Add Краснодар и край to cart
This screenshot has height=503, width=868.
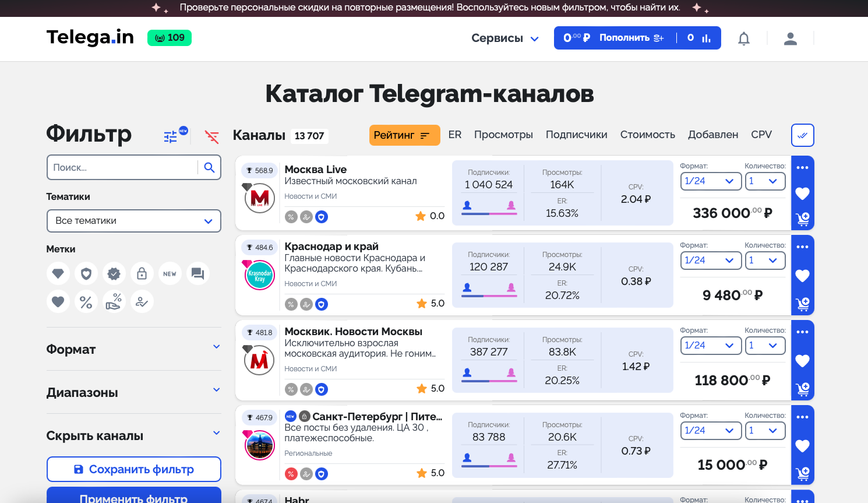[803, 304]
